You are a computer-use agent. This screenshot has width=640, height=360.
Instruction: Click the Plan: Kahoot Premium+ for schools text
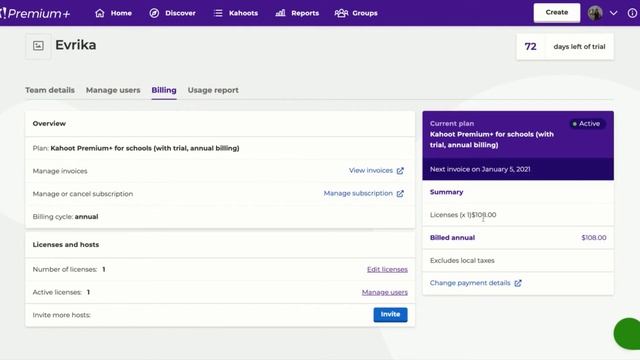[x=136, y=148]
